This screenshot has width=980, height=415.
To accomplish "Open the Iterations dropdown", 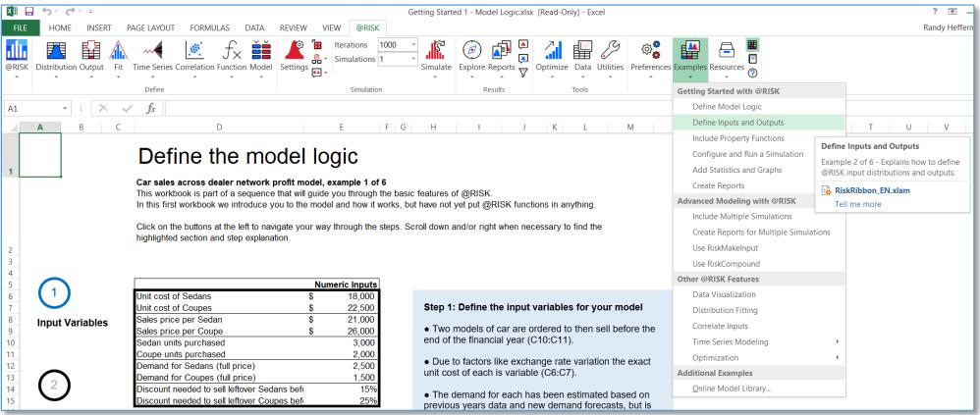I will coord(413,45).
